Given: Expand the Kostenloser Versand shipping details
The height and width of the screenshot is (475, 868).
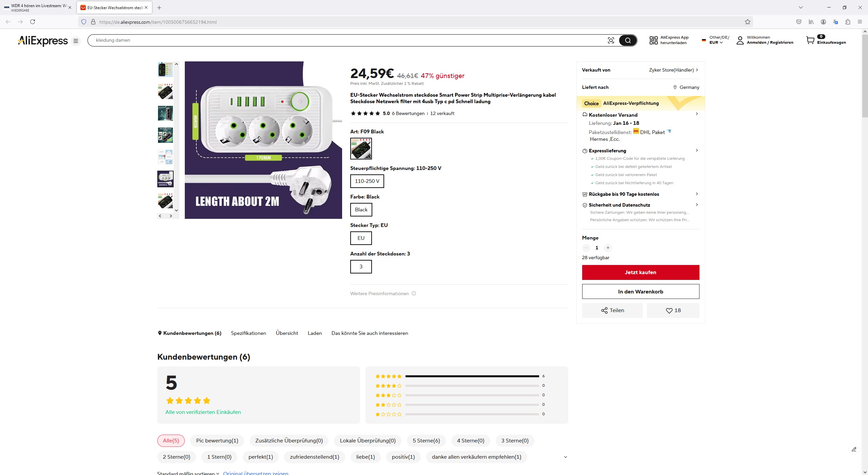Looking at the screenshot, I should tap(697, 114).
